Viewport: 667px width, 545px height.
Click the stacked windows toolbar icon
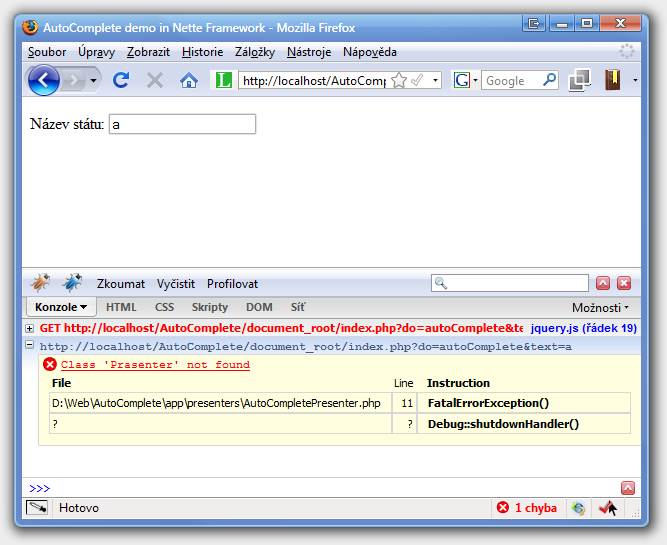coord(579,80)
